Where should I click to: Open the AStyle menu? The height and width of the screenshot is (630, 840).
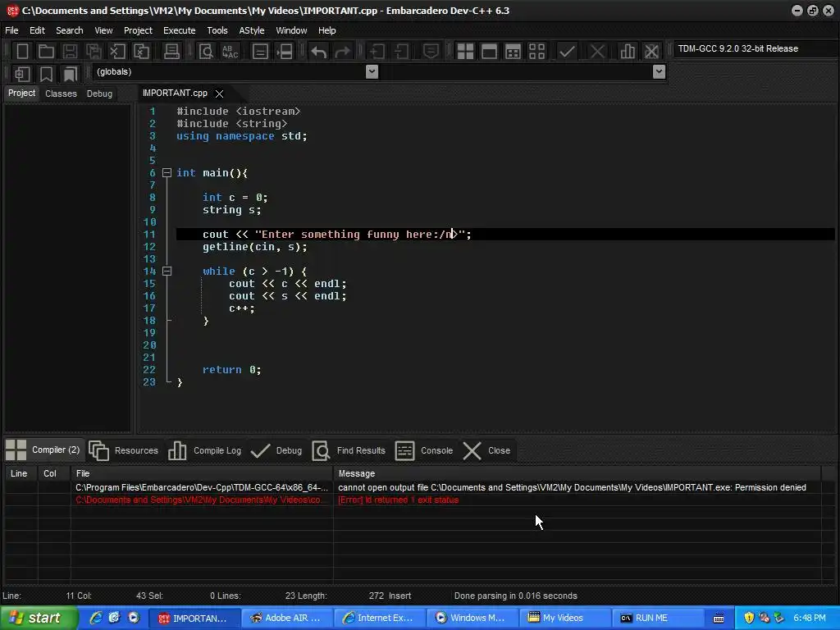coord(252,30)
